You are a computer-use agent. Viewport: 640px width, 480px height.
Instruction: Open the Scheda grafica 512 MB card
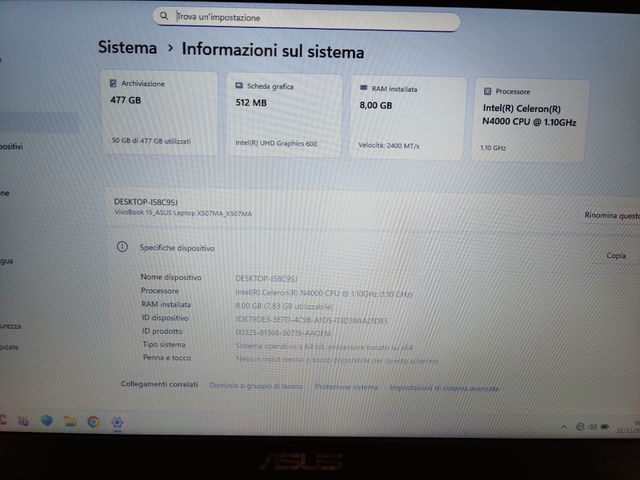284,115
